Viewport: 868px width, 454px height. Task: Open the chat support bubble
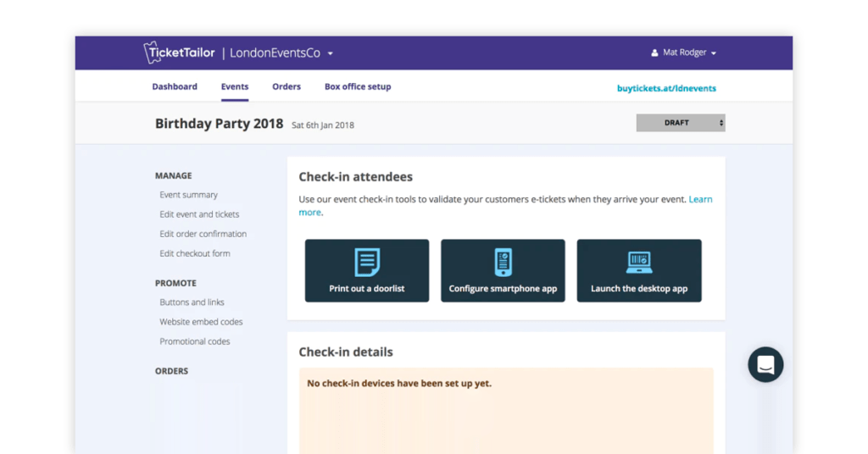[x=765, y=364]
